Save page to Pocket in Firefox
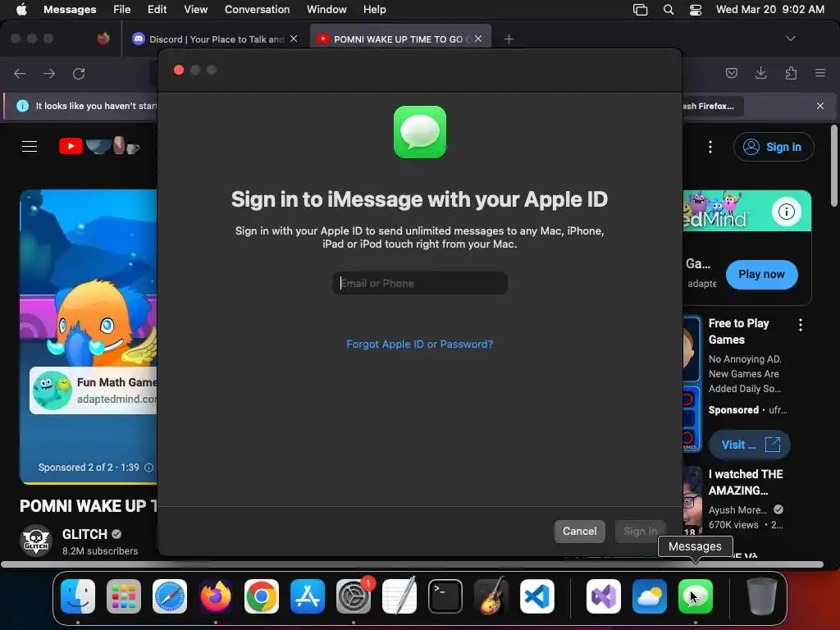840x630 pixels. click(731, 73)
